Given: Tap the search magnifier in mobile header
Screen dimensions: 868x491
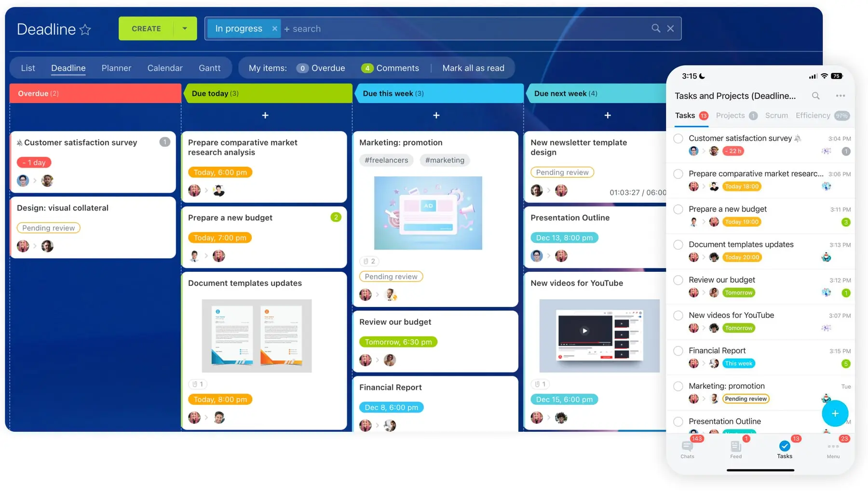Looking at the screenshot, I should (x=816, y=96).
